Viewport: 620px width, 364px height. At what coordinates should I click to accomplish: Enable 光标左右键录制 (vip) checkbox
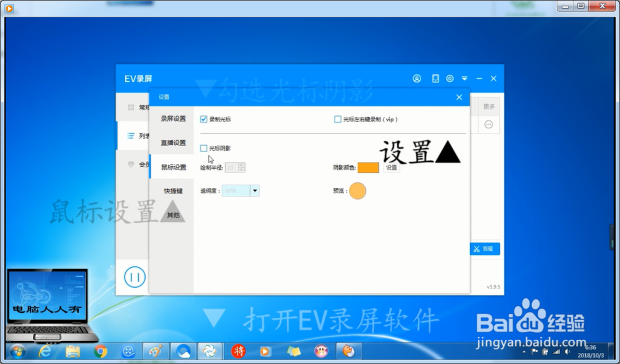(x=338, y=119)
